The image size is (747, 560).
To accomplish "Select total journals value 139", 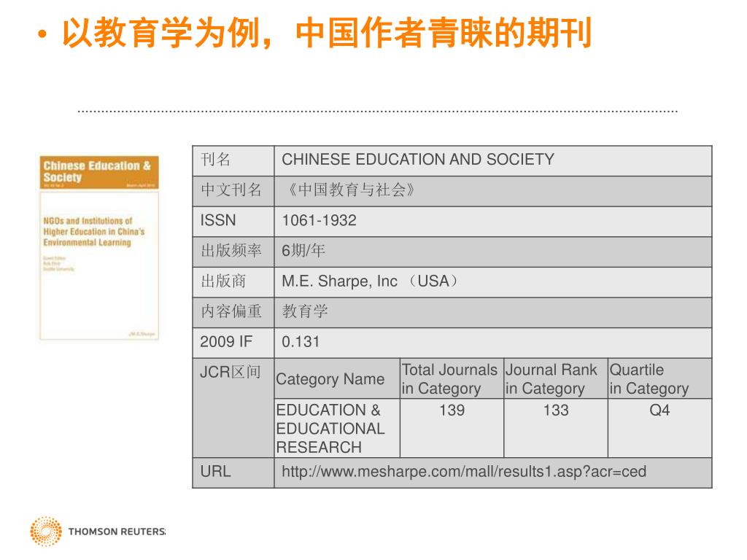I will tap(452, 410).
